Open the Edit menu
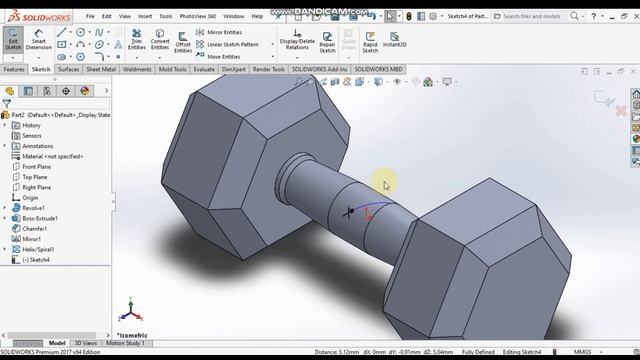640x360 pixels. coord(107,16)
